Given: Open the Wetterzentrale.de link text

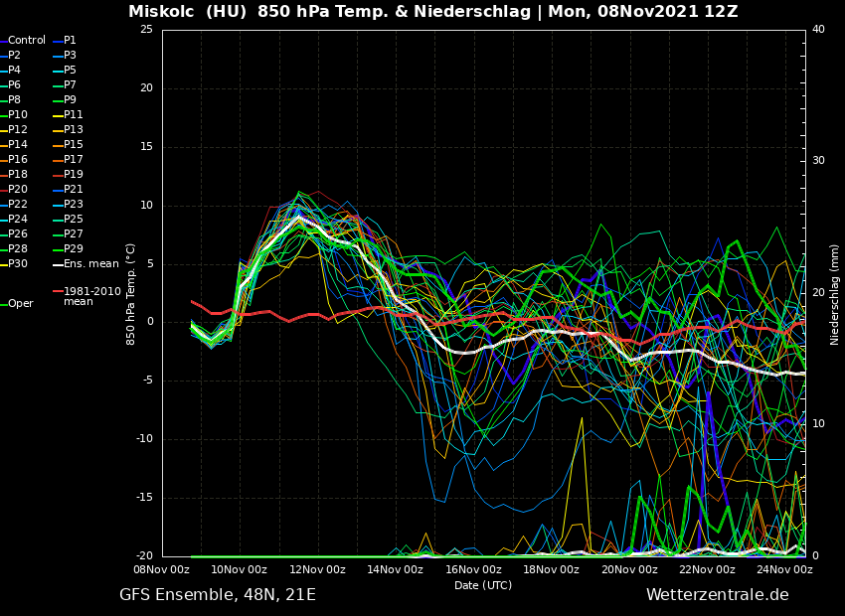Looking at the screenshot, I should [717, 595].
